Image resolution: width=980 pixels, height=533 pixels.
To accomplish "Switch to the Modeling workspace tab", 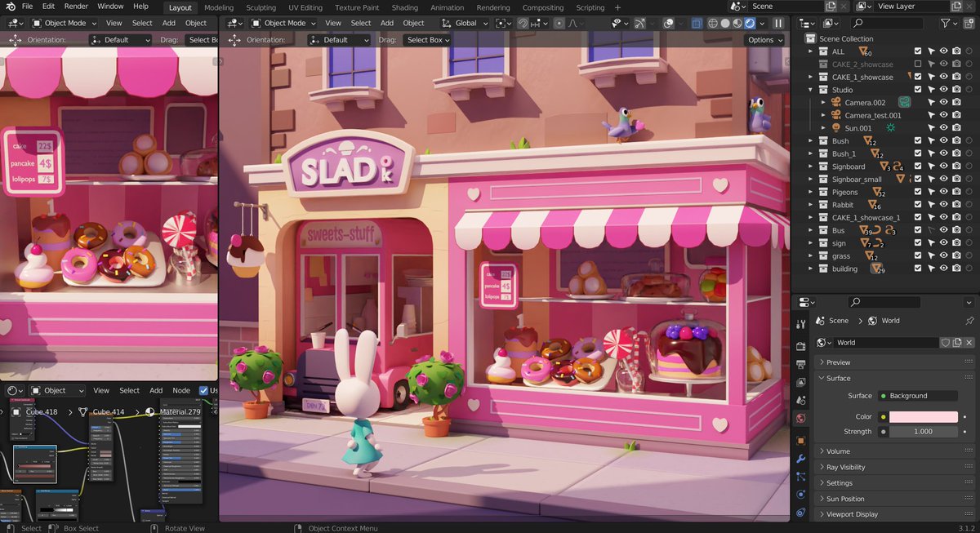I will (219, 7).
